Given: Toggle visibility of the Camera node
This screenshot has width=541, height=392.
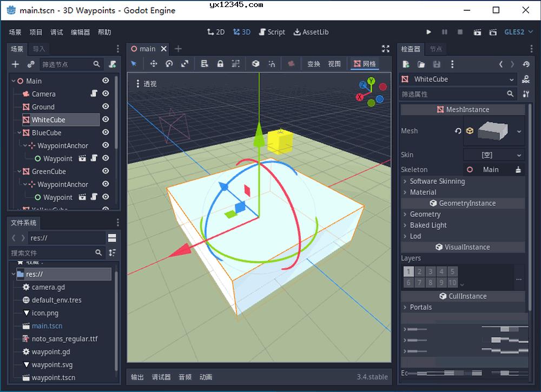Looking at the screenshot, I should click(x=105, y=94).
